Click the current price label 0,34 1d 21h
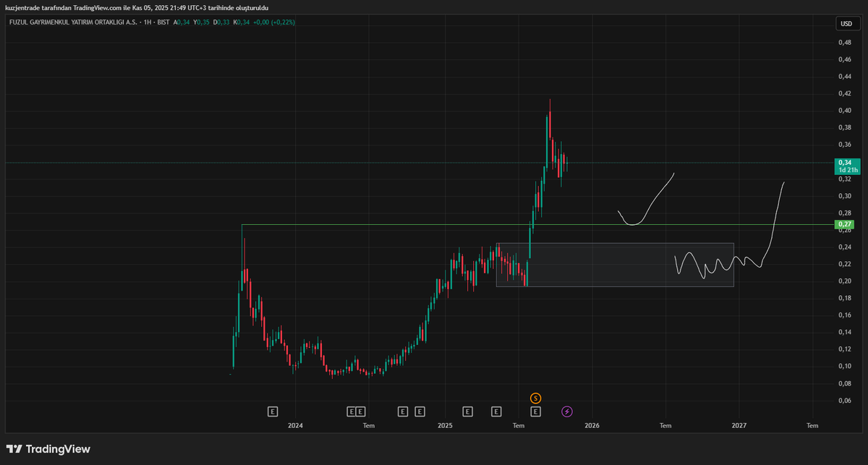The height and width of the screenshot is (465, 868). tap(847, 166)
